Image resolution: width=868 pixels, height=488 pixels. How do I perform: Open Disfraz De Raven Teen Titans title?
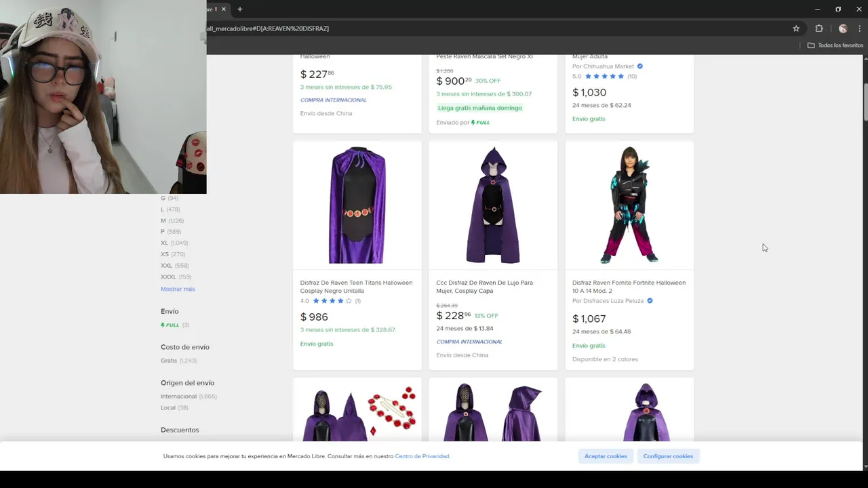click(356, 287)
